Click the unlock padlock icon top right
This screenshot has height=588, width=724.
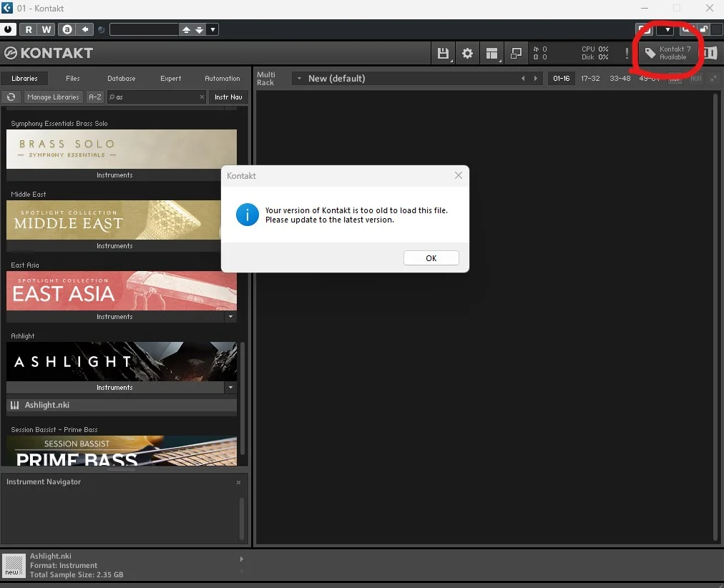(704, 29)
